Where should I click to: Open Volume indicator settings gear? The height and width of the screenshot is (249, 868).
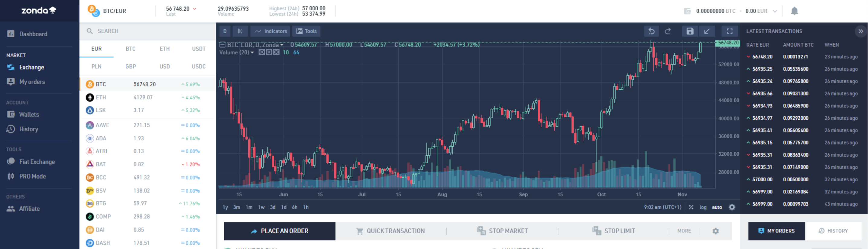pyautogui.click(x=269, y=52)
